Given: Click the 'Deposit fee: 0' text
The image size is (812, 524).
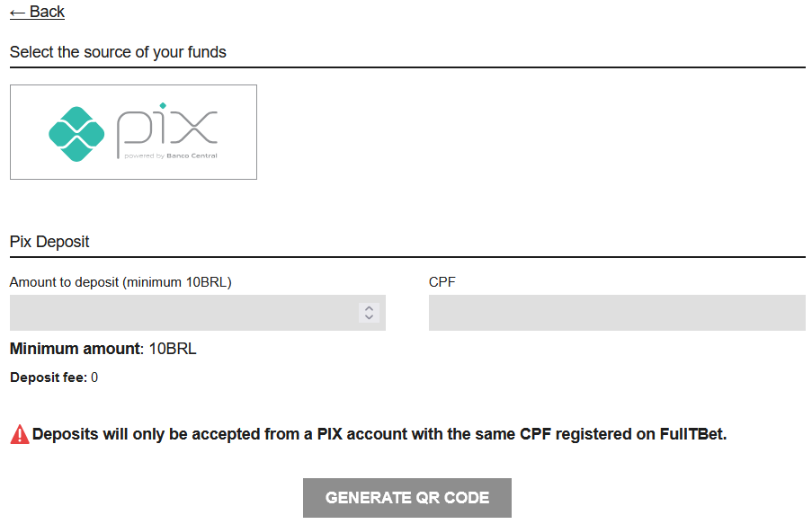Looking at the screenshot, I should click(54, 377).
